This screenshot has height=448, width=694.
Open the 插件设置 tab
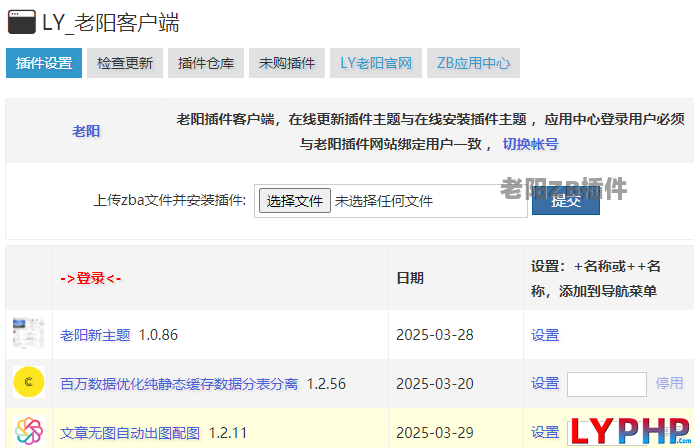(x=44, y=63)
